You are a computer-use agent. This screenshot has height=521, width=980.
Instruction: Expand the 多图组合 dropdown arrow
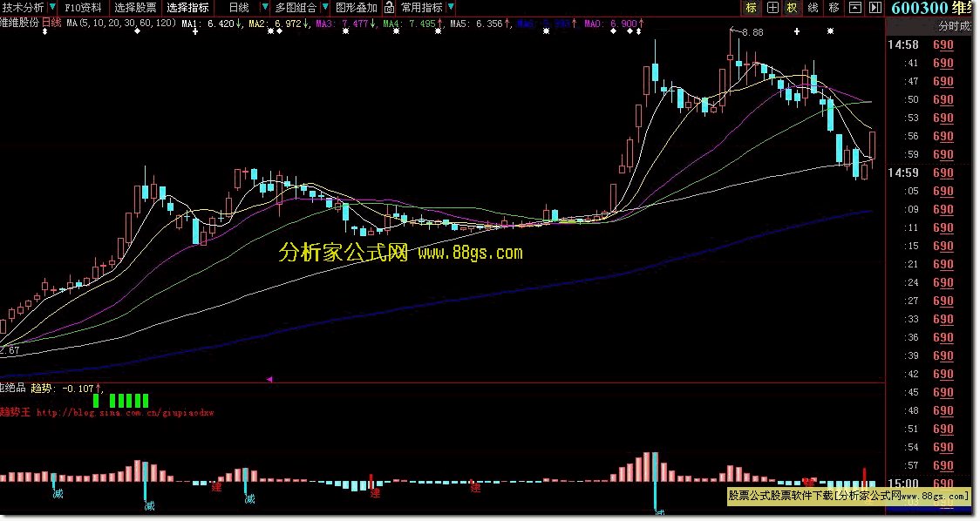click(x=325, y=8)
